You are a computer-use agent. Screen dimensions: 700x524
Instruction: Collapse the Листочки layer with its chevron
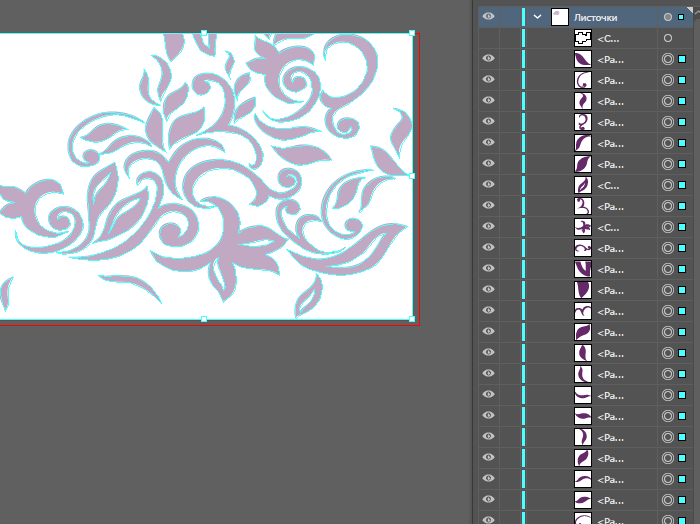(537, 17)
